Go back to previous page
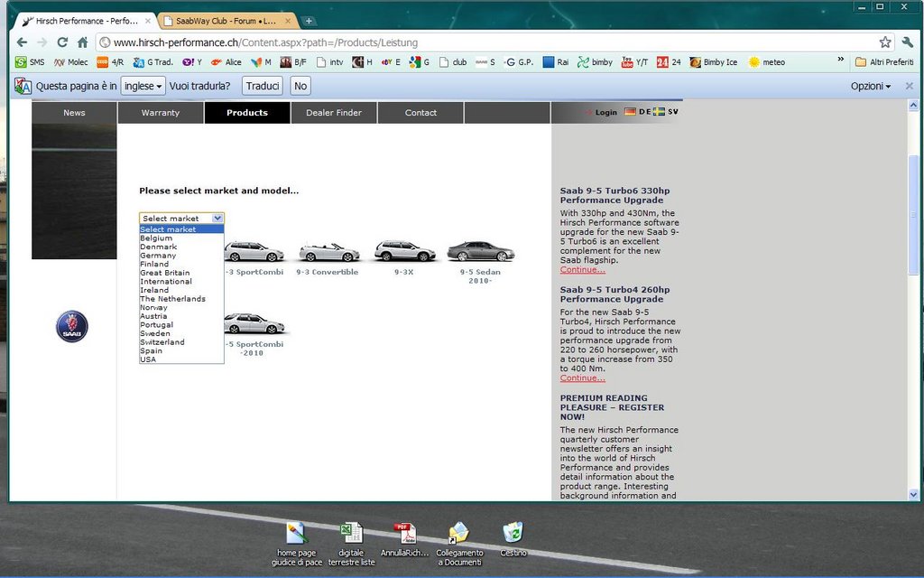The height and width of the screenshot is (578, 924). [x=22, y=42]
